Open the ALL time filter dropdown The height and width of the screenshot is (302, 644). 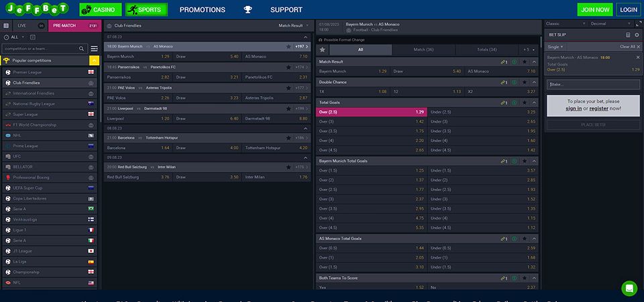tap(17, 37)
